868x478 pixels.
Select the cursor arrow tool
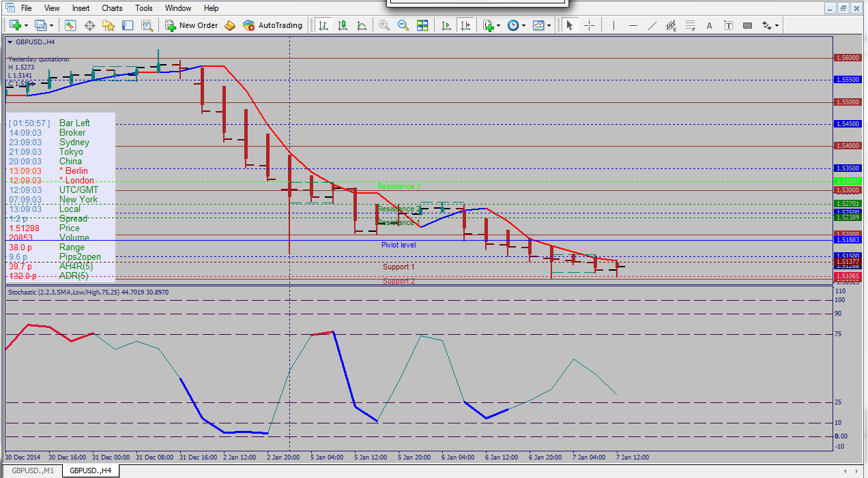click(x=570, y=25)
